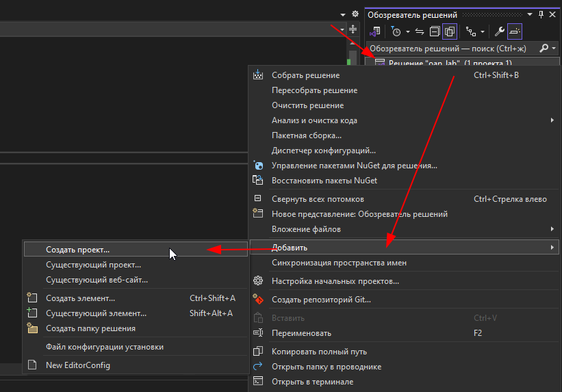
Task: Choose "Собрать решение" in the context menu
Action: click(x=305, y=75)
